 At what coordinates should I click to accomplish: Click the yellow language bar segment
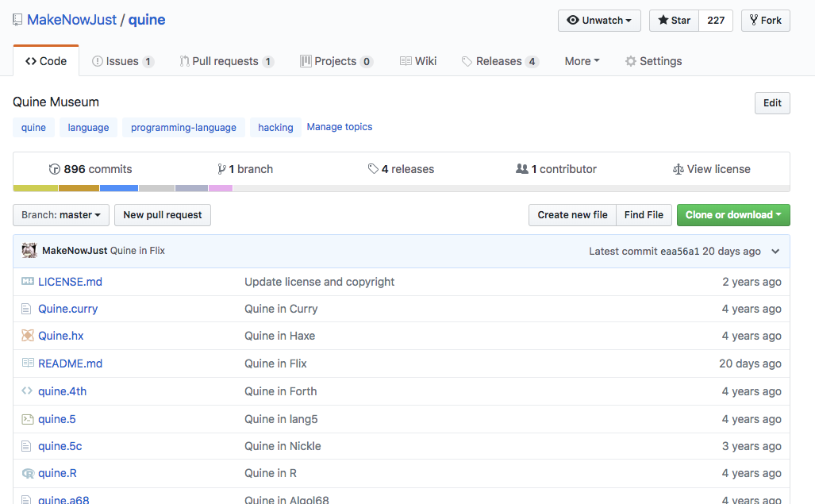36,188
